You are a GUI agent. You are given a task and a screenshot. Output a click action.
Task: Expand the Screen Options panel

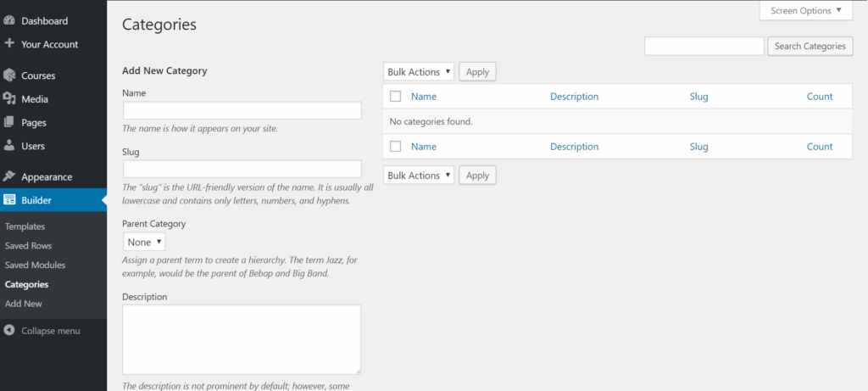[806, 11]
